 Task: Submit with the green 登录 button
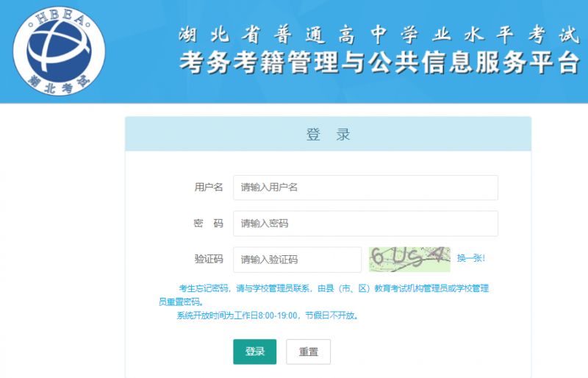click(254, 352)
